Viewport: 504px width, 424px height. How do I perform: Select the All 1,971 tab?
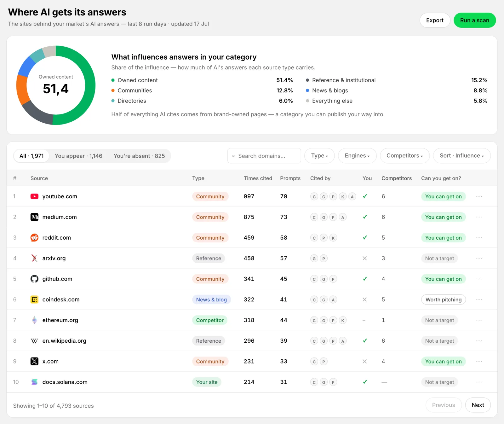(x=31, y=156)
